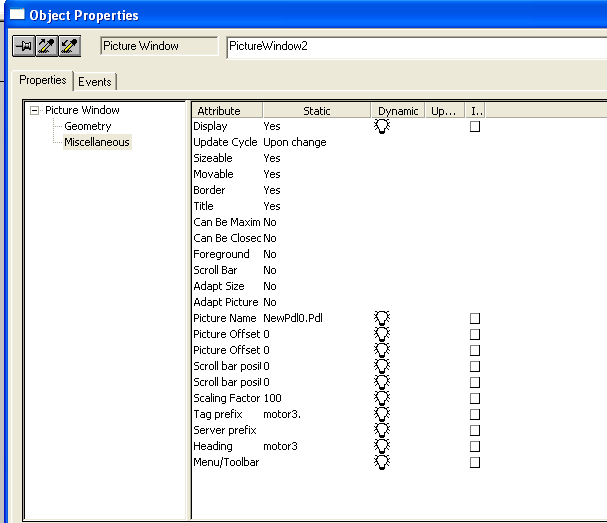Click the Heading dynamic light bulb

pyautogui.click(x=381, y=446)
